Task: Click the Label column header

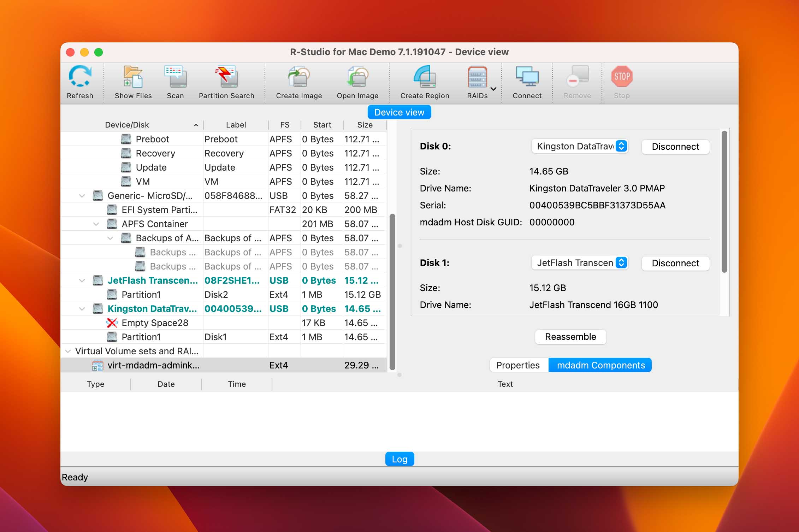Action: click(x=236, y=125)
